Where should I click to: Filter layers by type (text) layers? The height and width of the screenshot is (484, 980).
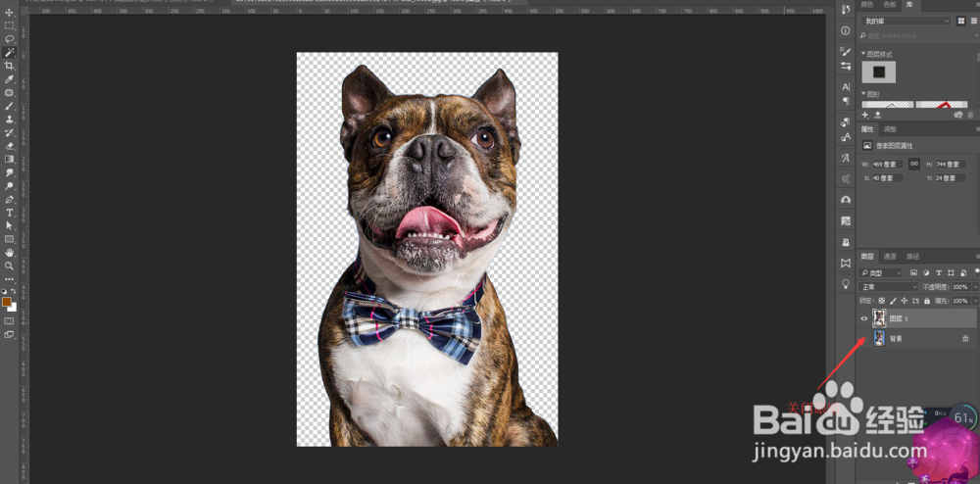point(938,273)
